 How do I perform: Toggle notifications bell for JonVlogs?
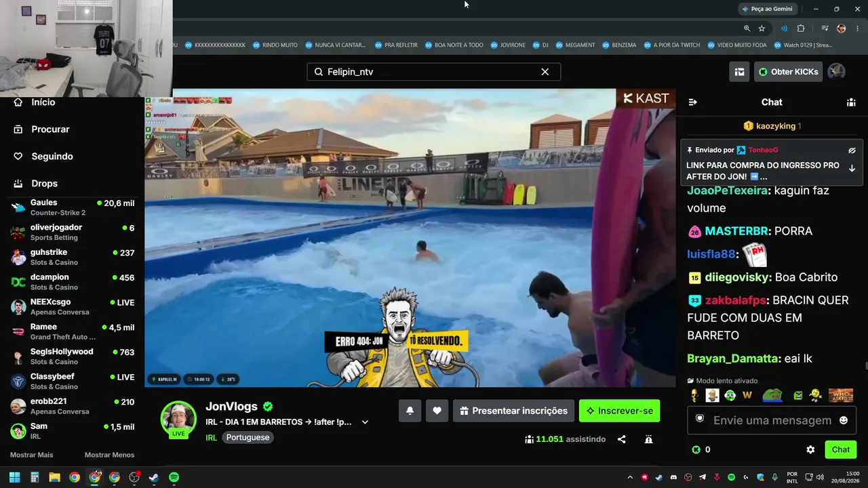(x=410, y=411)
